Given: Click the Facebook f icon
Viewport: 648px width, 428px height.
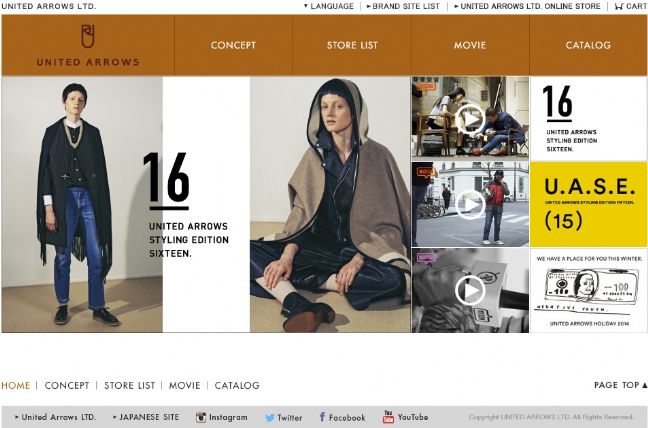Looking at the screenshot, I should 322,417.
